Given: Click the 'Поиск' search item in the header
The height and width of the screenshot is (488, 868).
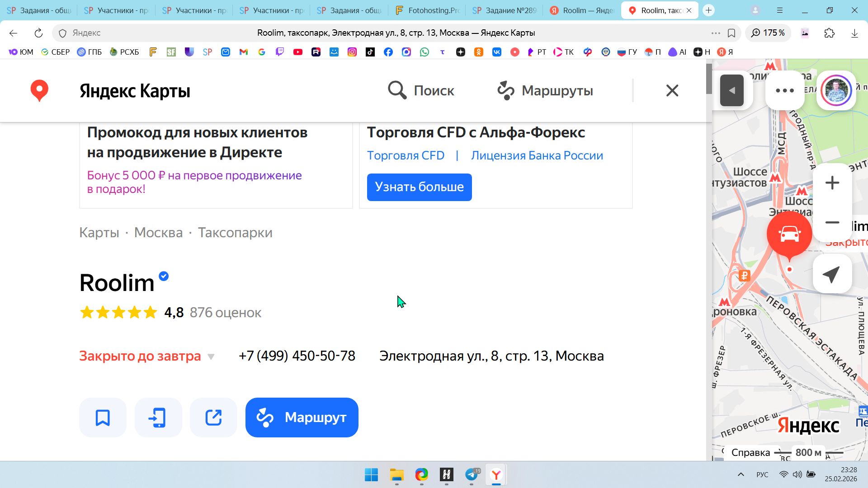Looking at the screenshot, I should (421, 91).
